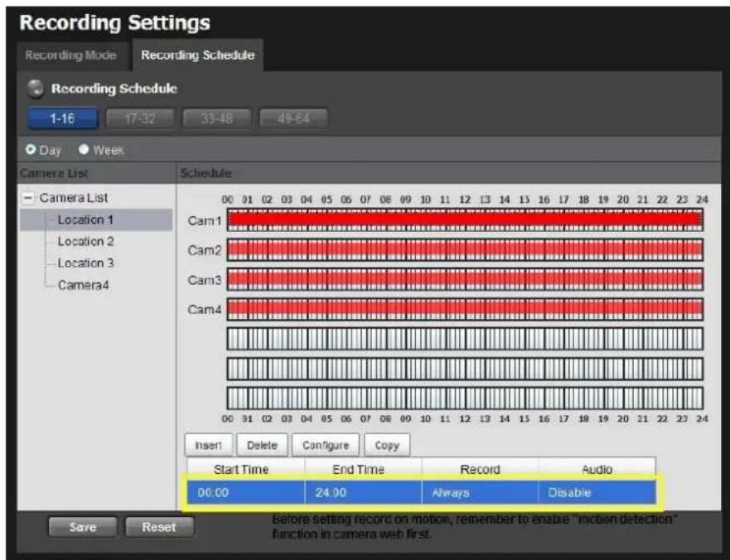Click the Cam1 label
Screen dimensions: 730x560
tap(205, 220)
